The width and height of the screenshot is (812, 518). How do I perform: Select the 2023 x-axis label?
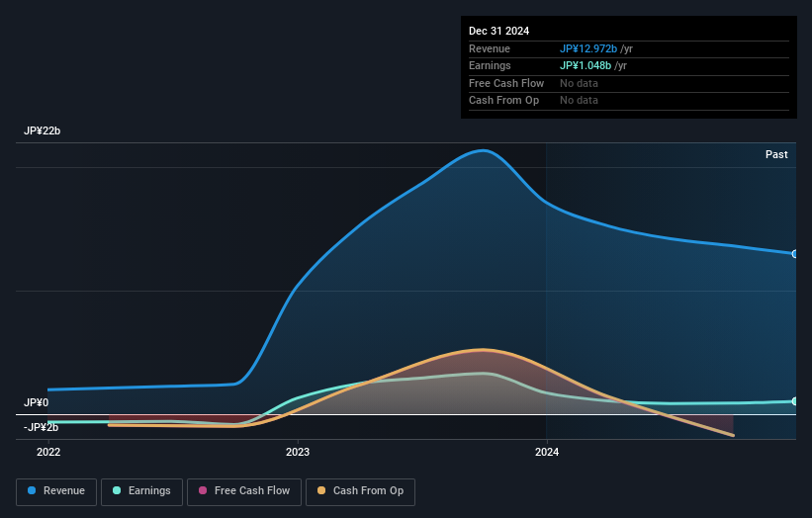(298, 452)
